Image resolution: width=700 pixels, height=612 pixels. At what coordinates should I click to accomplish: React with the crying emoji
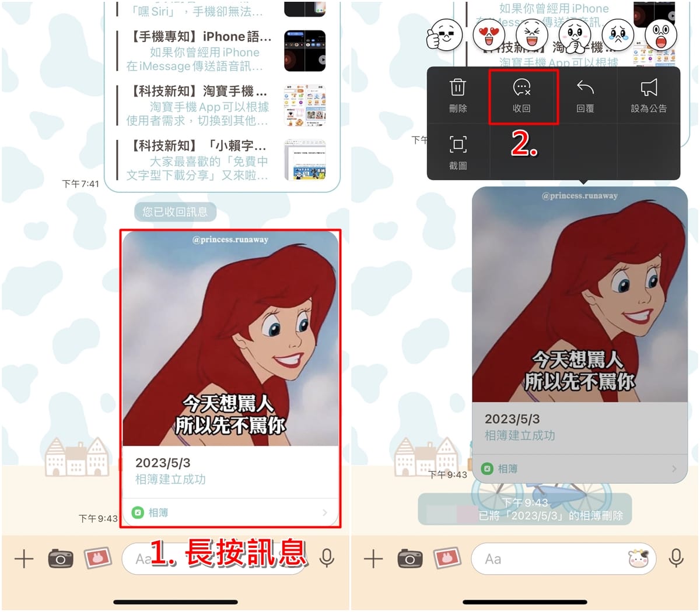pyautogui.click(x=618, y=35)
